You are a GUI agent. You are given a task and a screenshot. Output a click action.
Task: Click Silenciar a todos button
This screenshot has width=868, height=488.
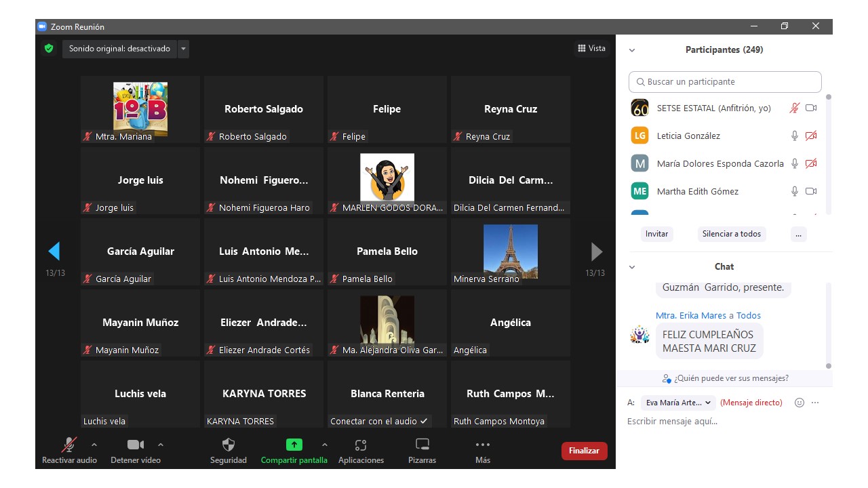[732, 234]
